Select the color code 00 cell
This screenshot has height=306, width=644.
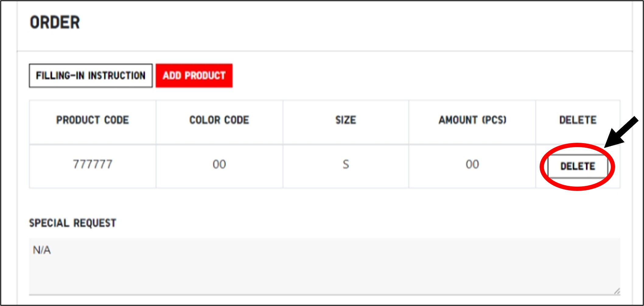click(x=219, y=164)
